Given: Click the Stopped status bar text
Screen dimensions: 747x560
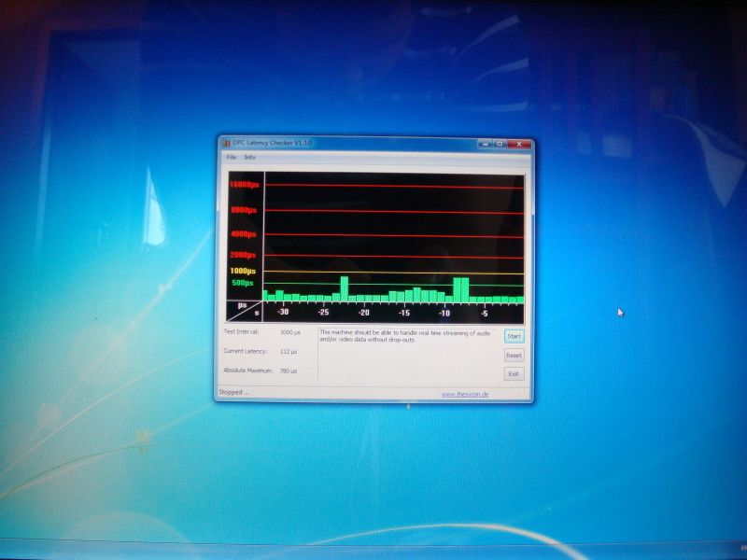Looking at the screenshot, I should 233,392.
